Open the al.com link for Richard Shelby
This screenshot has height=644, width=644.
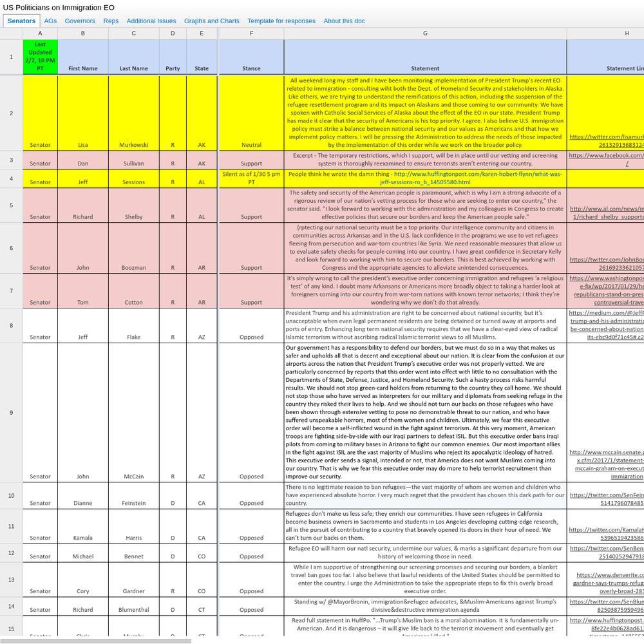pyautogui.click(x=607, y=213)
